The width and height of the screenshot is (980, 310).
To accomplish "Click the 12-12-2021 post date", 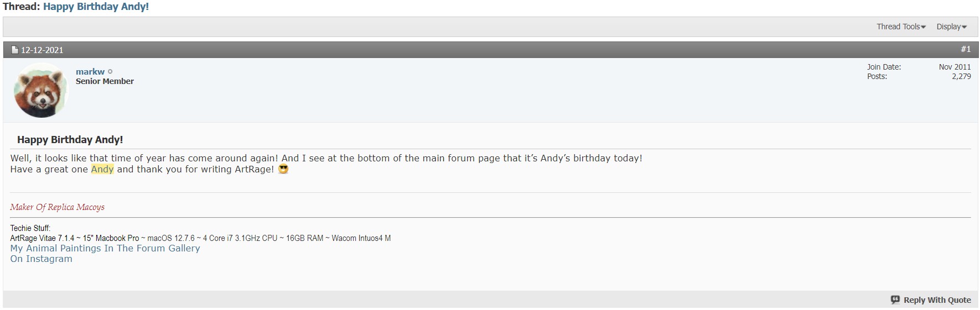I will (x=42, y=50).
